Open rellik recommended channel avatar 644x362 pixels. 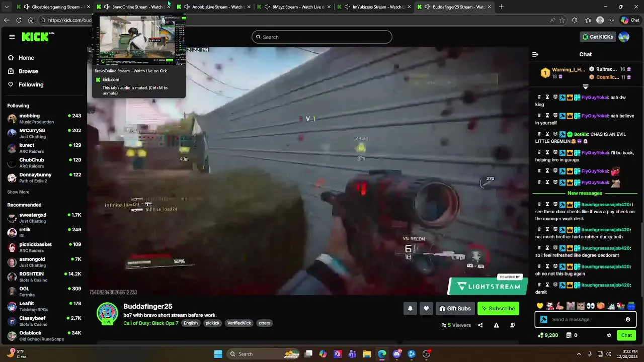12,233
